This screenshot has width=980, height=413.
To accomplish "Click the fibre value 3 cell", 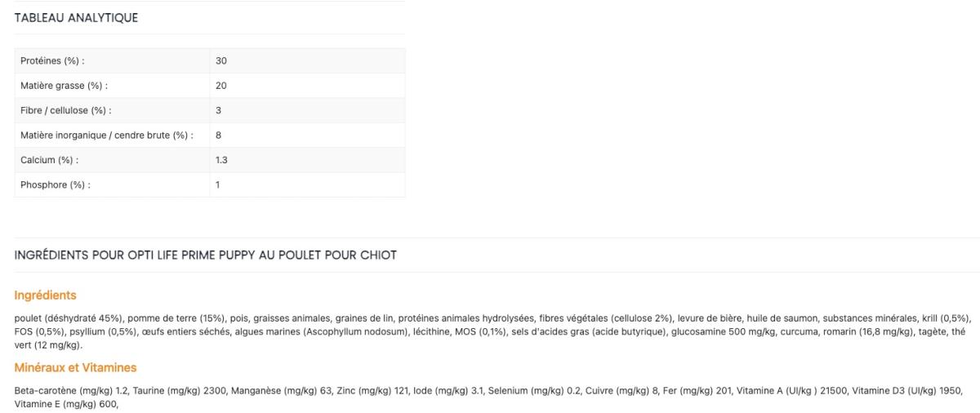I will coord(218,110).
